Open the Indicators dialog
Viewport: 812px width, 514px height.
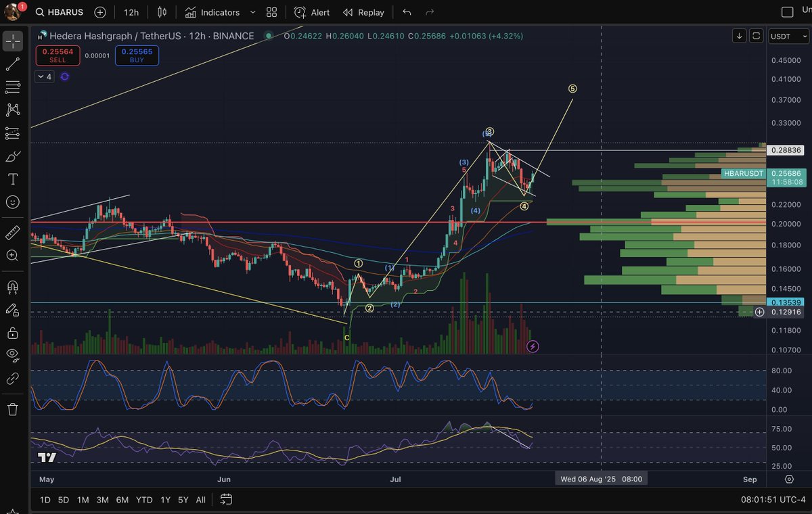[x=212, y=12]
